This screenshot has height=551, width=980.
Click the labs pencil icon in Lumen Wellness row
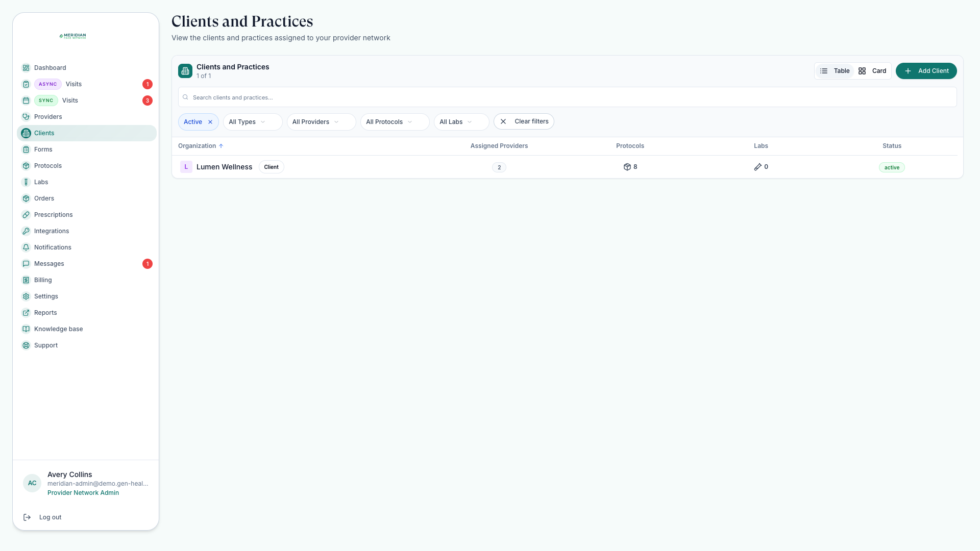[x=758, y=167]
